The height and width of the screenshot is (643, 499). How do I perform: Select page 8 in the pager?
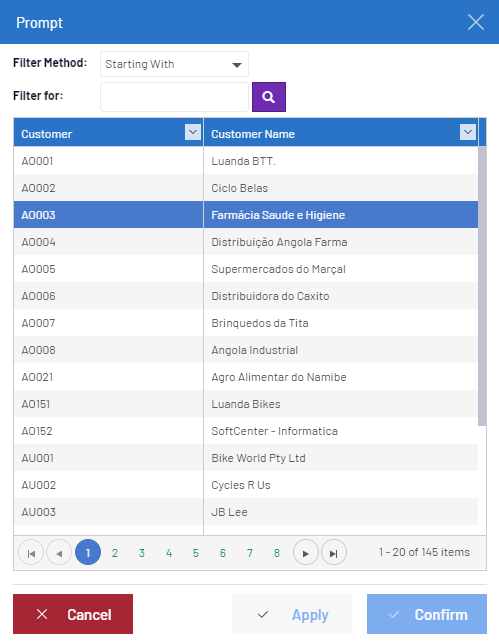click(277, 553)
